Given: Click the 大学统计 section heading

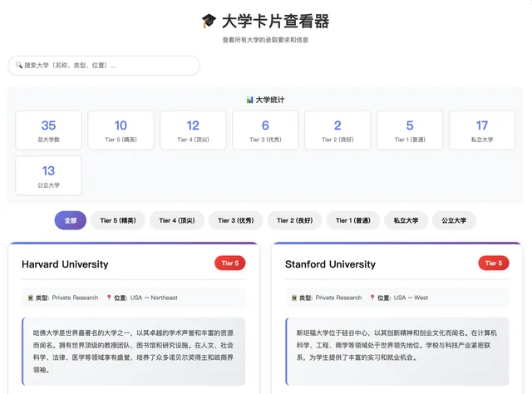Looking at the screenshot, I should pos(270,100).
